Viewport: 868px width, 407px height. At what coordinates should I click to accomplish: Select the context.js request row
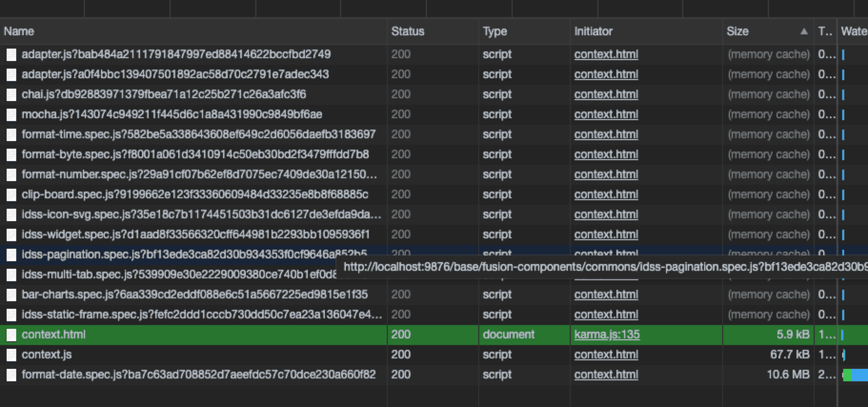pyautogui.click(x=47, y=355)
